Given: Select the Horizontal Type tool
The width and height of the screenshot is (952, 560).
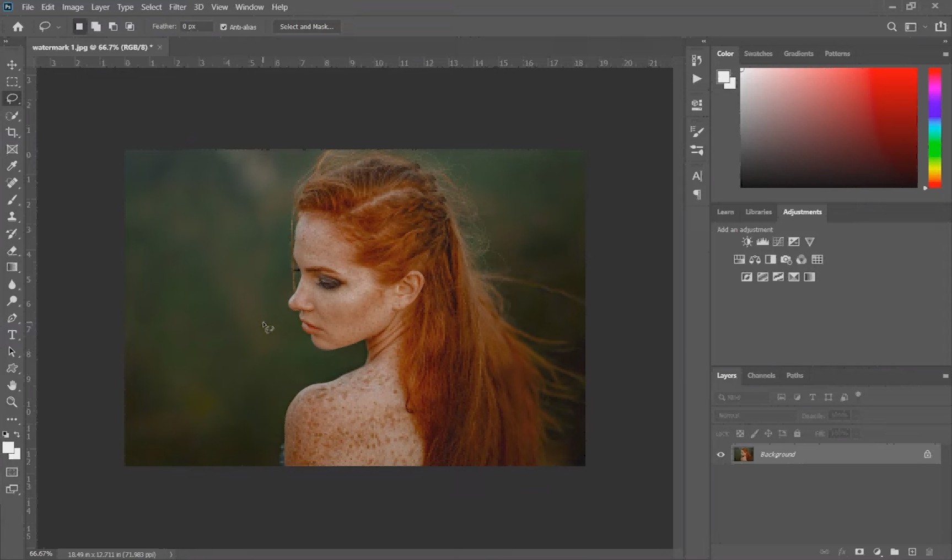Looking at the screenshot, I should [12, 335].
